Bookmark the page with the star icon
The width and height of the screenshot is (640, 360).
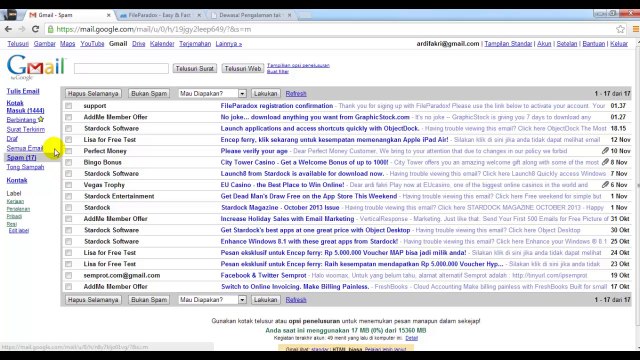(x=620, y=29)
